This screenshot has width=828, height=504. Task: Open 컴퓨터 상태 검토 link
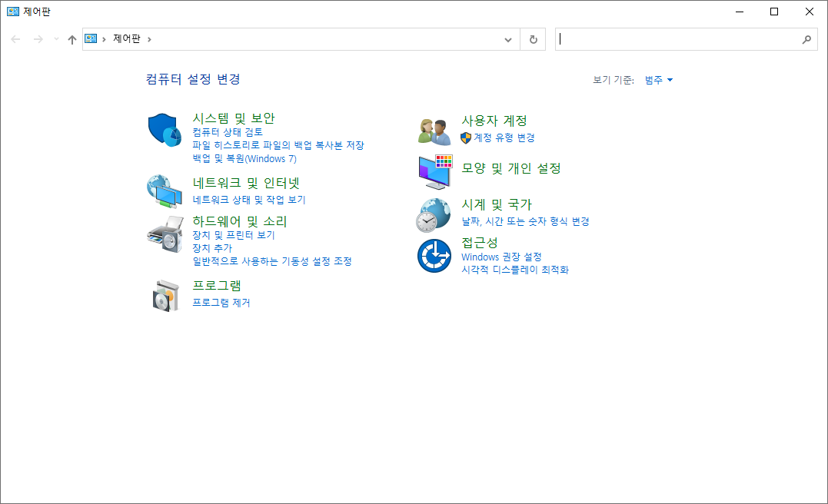click(228, 132)
